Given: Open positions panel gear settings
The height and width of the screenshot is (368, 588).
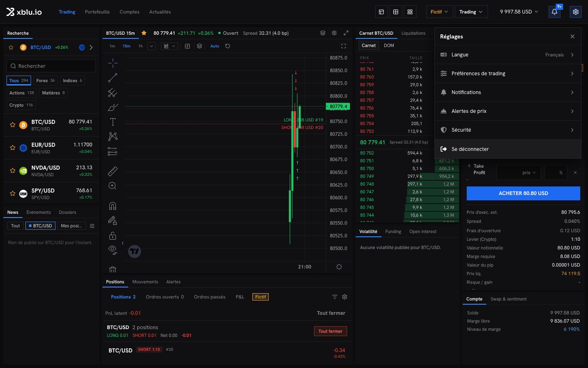Looking at the screenshot, I should click(345, 297).
